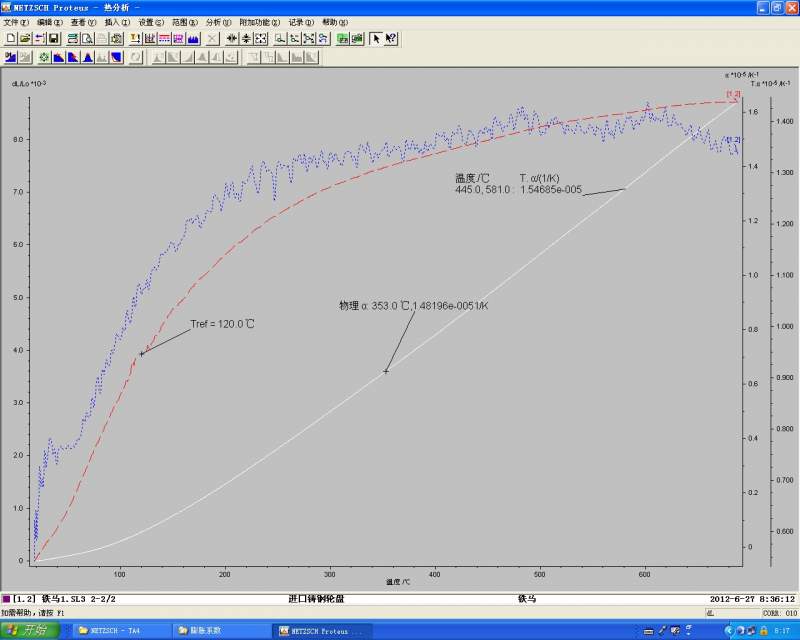
Task: Click the teal segments icon beside Save
Action: tap(73, 38)
